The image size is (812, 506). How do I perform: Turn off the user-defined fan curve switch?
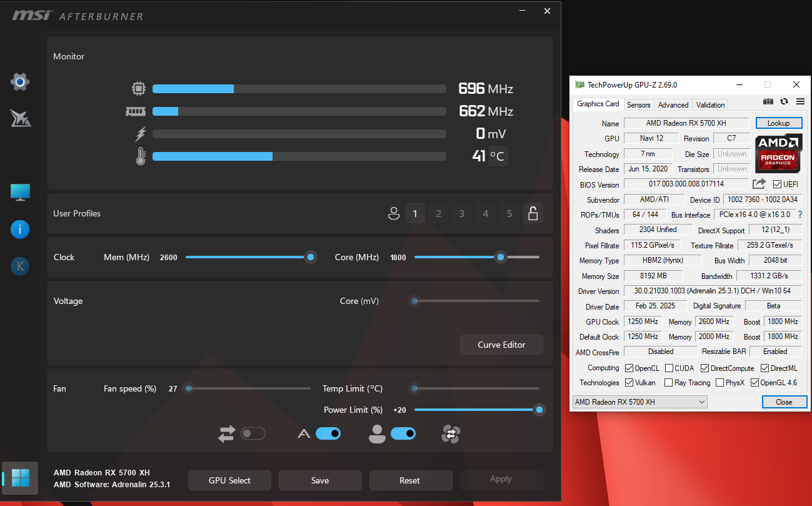[x=403, y=433]
